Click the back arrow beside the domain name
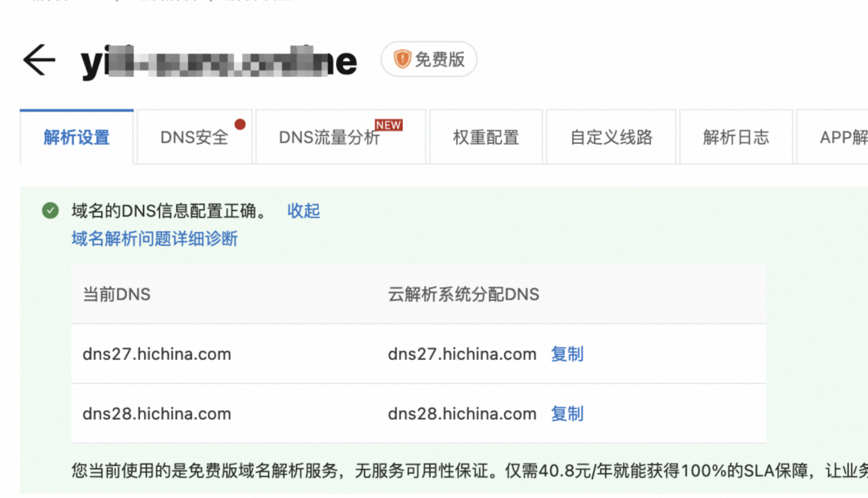 click(x=39, y=60)
